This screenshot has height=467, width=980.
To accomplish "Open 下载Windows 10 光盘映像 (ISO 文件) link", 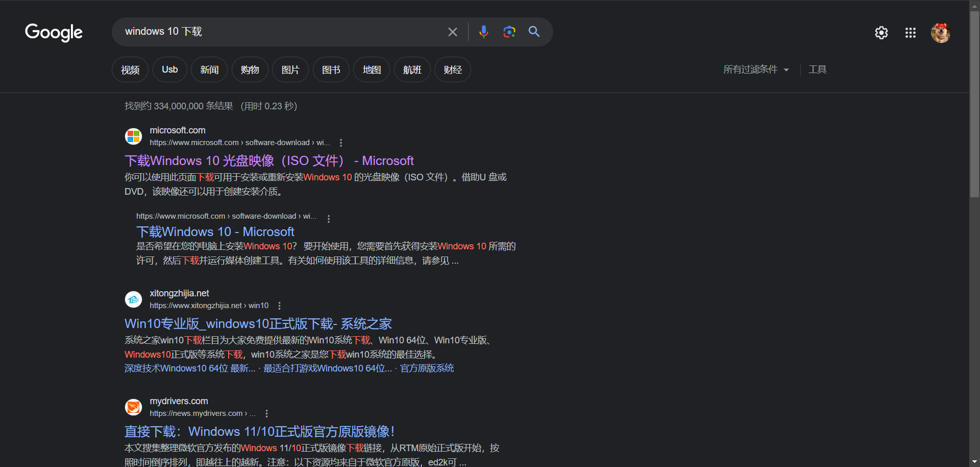I will point(269,161).
